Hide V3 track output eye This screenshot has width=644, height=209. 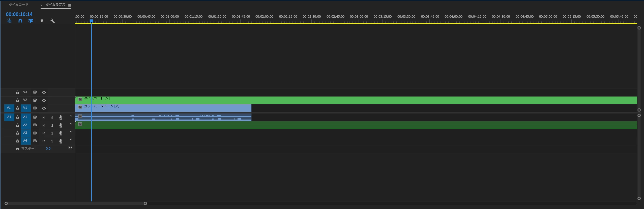tap(44, 92)
